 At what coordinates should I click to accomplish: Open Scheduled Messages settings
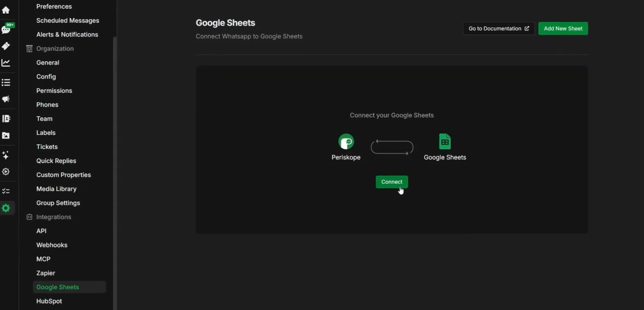(x=68, y=21)
